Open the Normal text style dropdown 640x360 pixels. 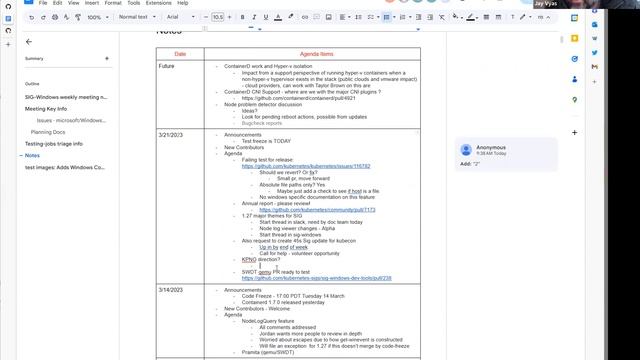[x=137, y=17]
